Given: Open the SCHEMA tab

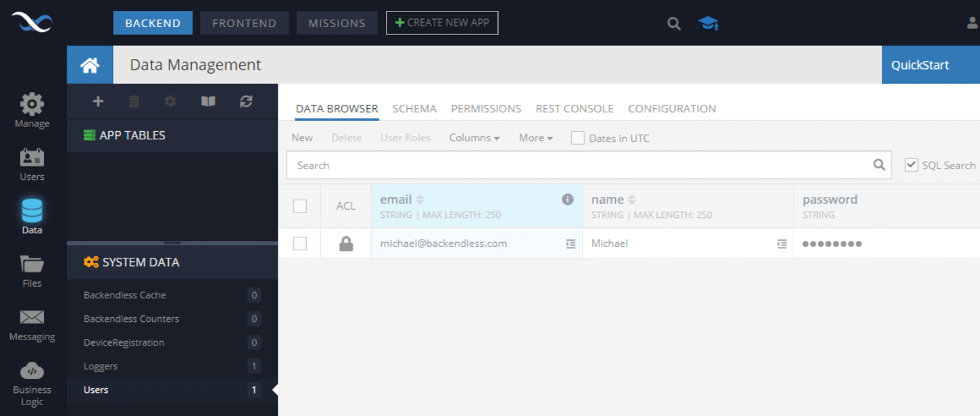Looking at the screenshot, I should (x=414, y=109).
